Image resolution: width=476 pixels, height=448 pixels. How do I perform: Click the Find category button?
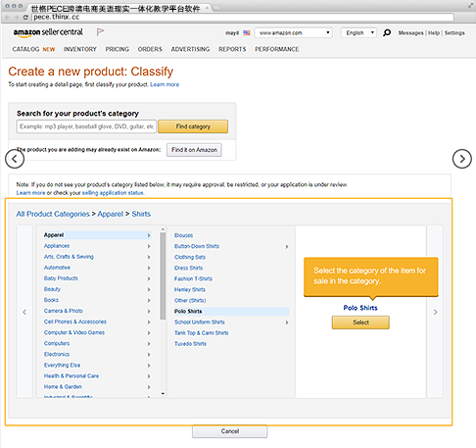193,126
